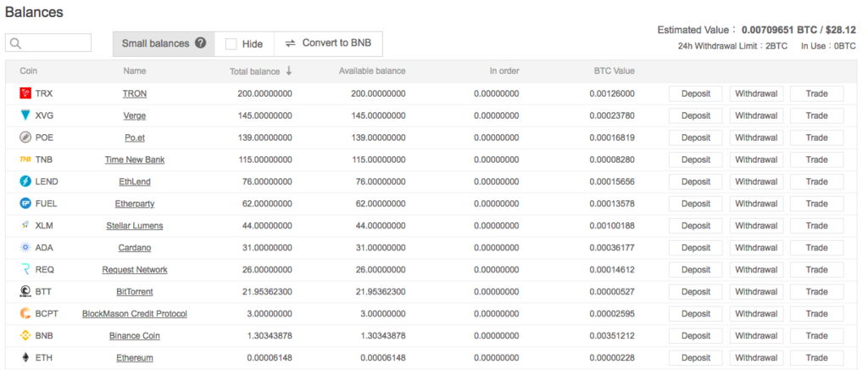
Task: Open the BitTorrent link
Action: [135, 291]
